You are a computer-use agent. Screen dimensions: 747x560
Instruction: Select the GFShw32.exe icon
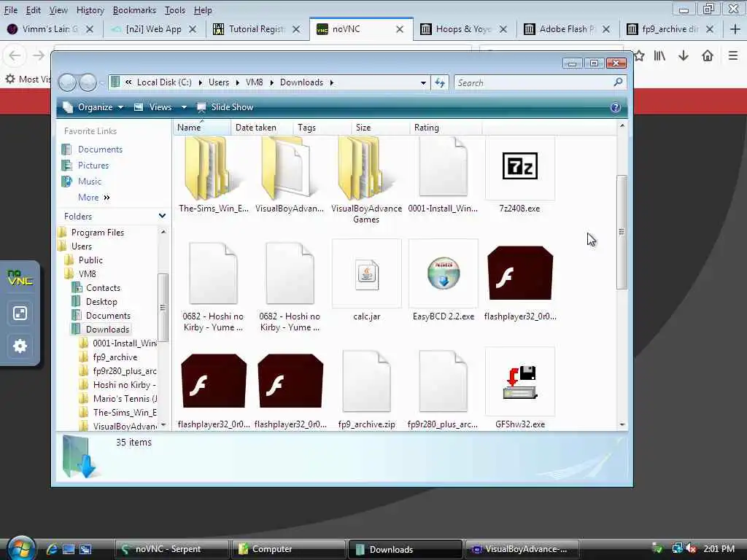coord(519,382)
